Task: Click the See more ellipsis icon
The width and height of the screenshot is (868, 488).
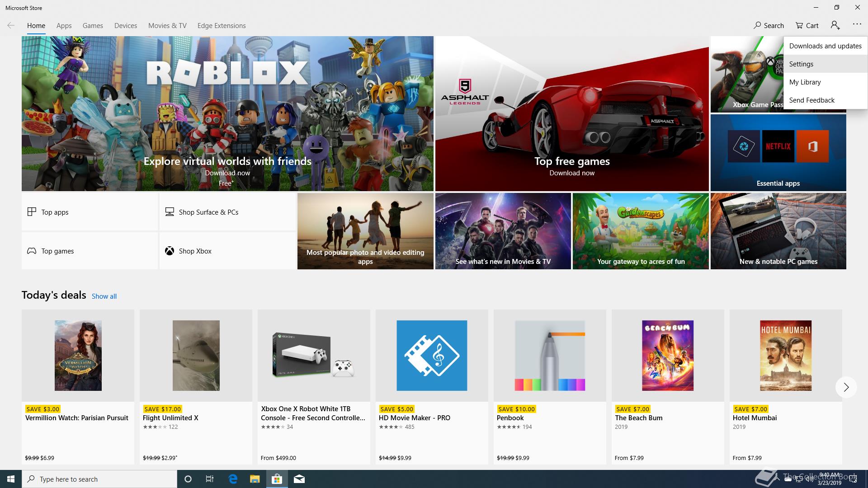Action: click(857, 24)
